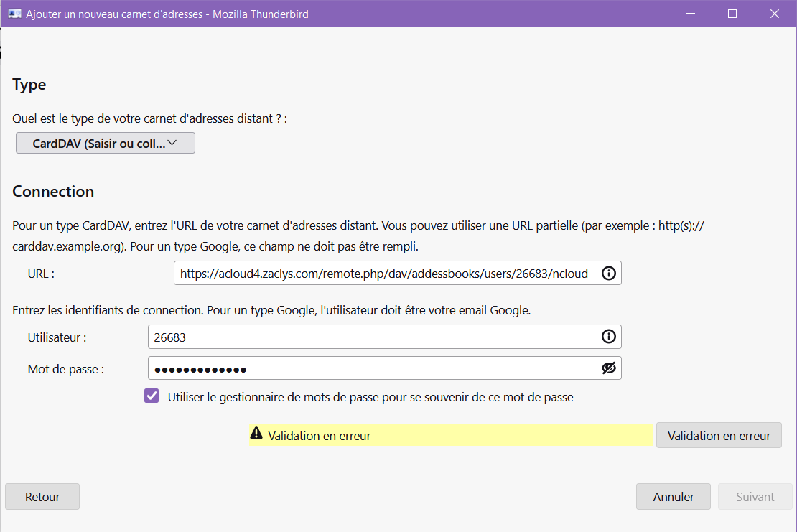Click the purple title bar text
This screenshot has width=797, height=532.
point(167,14)
